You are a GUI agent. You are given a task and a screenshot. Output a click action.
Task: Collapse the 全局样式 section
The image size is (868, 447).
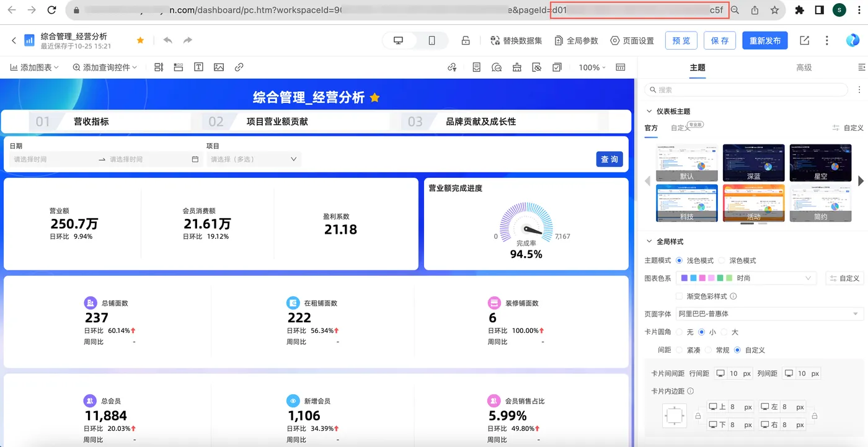pyautogui.click(x=649, y=242)
